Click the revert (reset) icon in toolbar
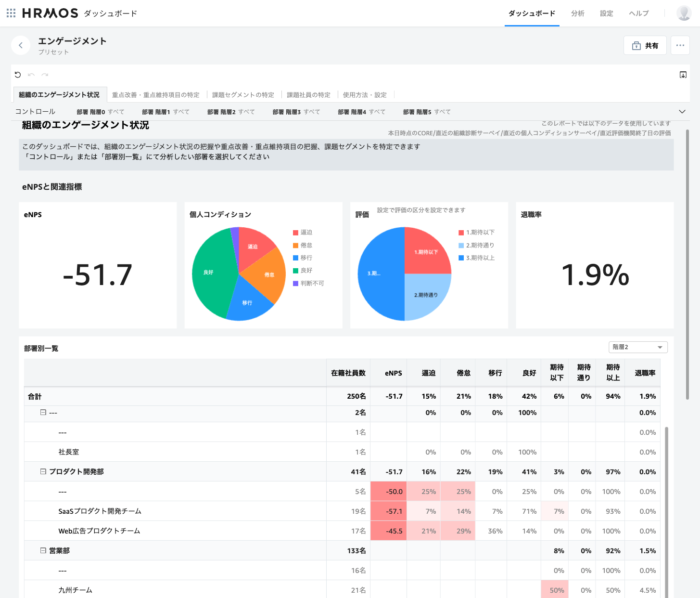Viewport: 700px width, 598px height. (18, 75)
